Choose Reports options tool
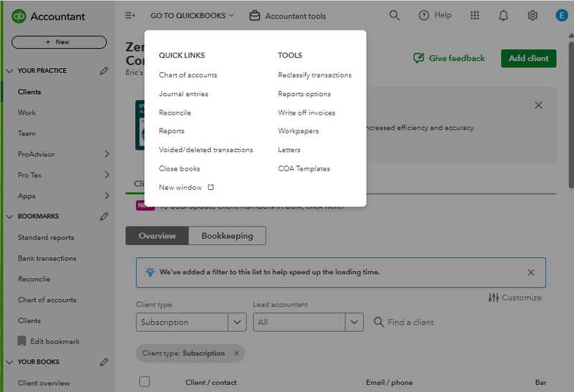 tap(304, 94)
